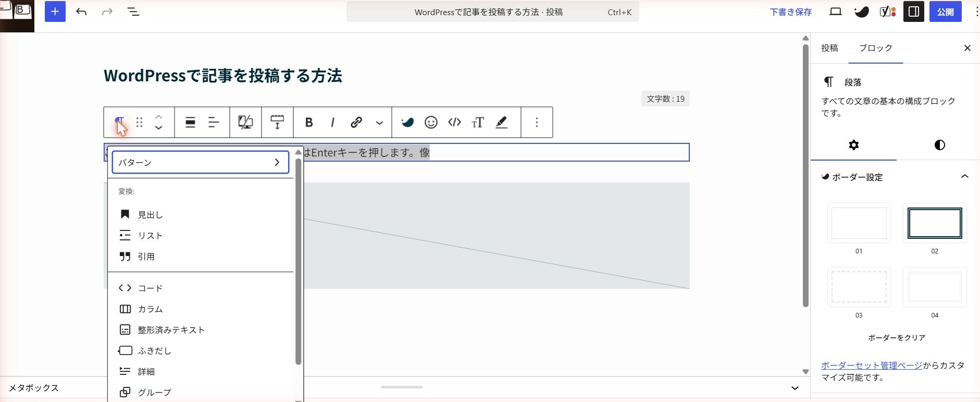Click the inline code format icon
Viewport: 980px width, 402px height.
[x=455, y=123]
